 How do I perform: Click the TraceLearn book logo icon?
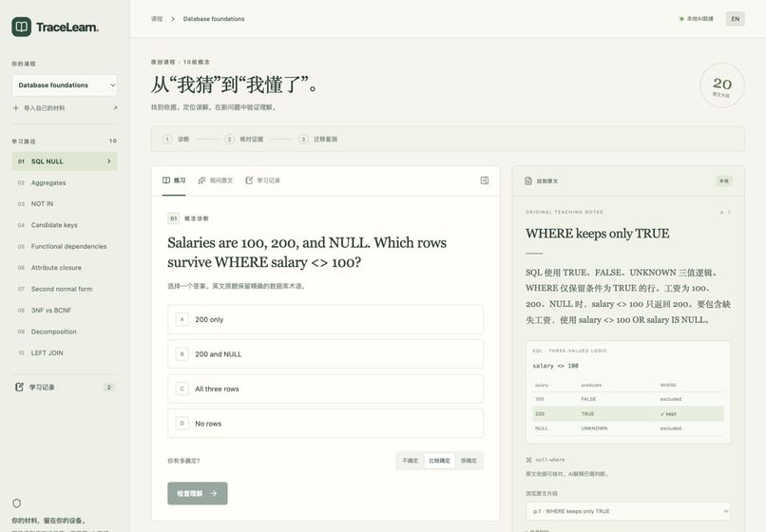tap(22, 27)
